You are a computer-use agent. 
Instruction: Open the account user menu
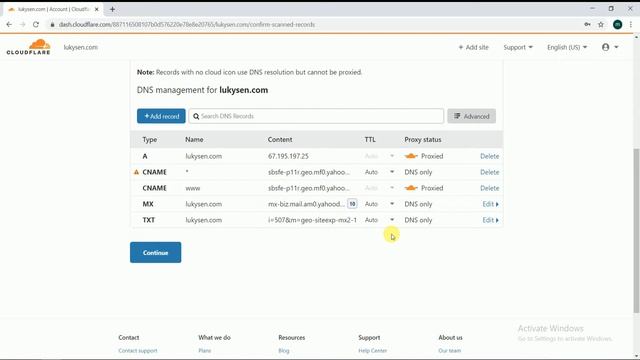click(610, 47)
